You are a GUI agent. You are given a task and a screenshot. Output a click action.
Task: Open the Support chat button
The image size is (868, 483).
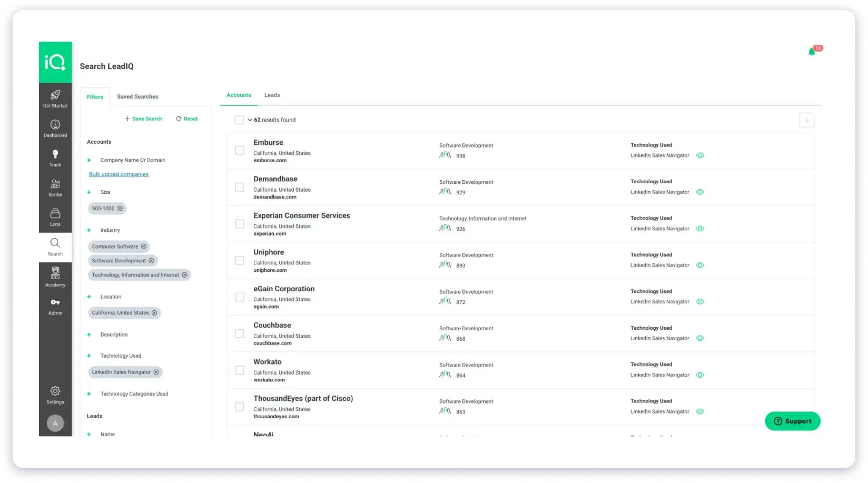792,421
